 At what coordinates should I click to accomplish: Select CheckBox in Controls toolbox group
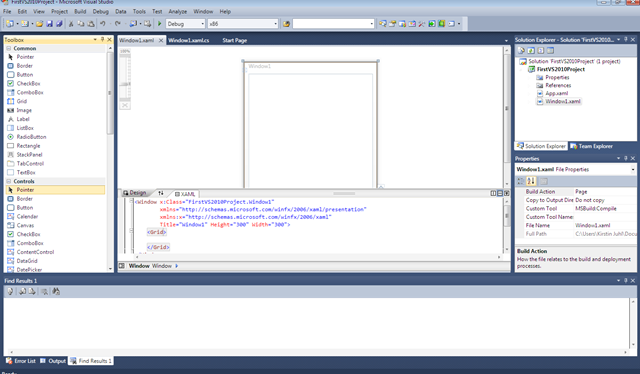[x=29, y=234]
